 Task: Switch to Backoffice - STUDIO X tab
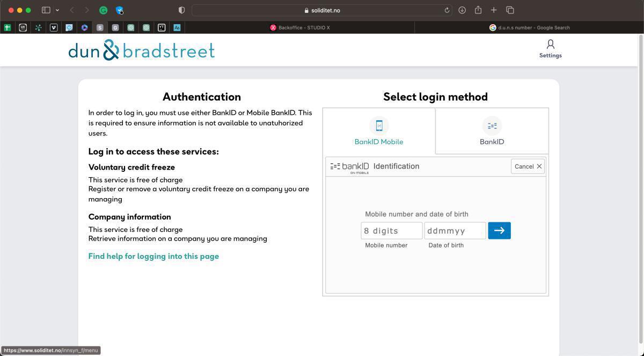pos(300,27)
